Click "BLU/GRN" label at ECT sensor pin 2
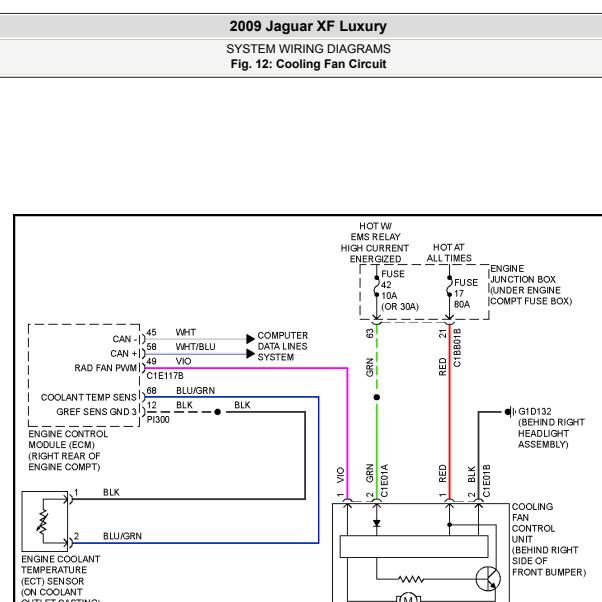The image size is (602, 602). [122, 536]
